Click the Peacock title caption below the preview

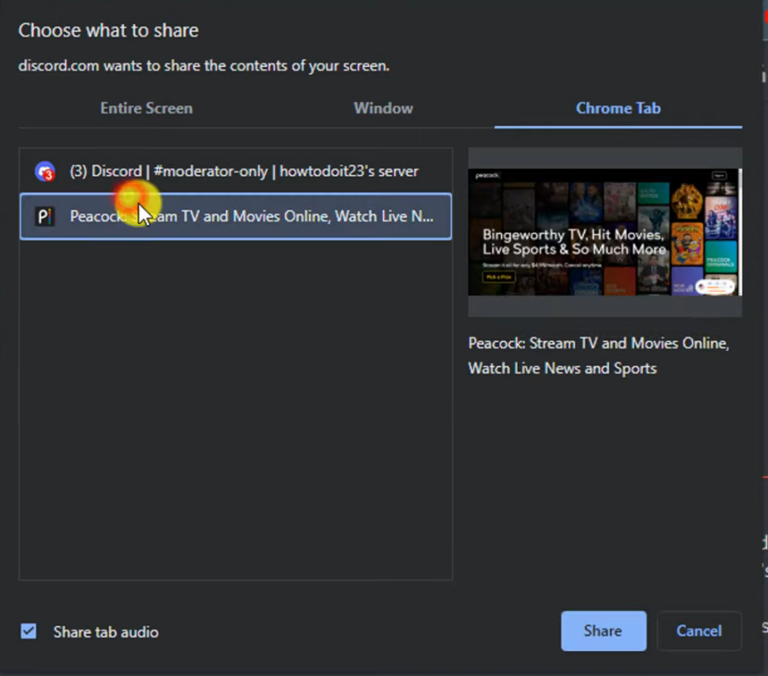[x=598, y=355]
